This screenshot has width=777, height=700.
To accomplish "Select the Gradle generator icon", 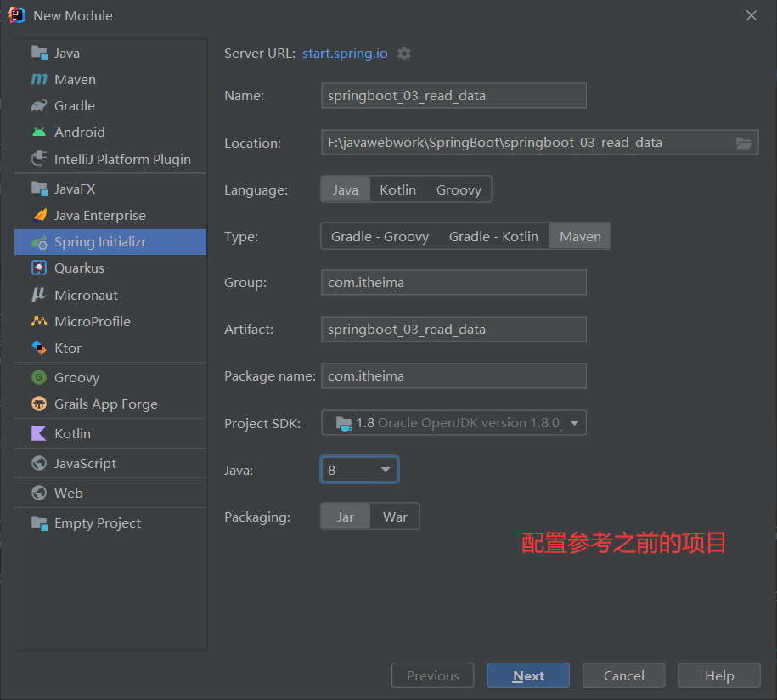I will click(40, 105).
